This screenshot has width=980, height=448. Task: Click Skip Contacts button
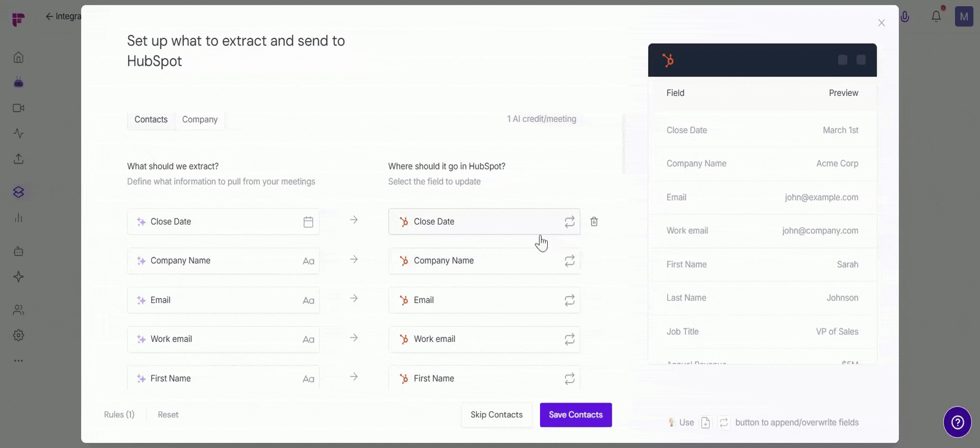tap(497, 415)
